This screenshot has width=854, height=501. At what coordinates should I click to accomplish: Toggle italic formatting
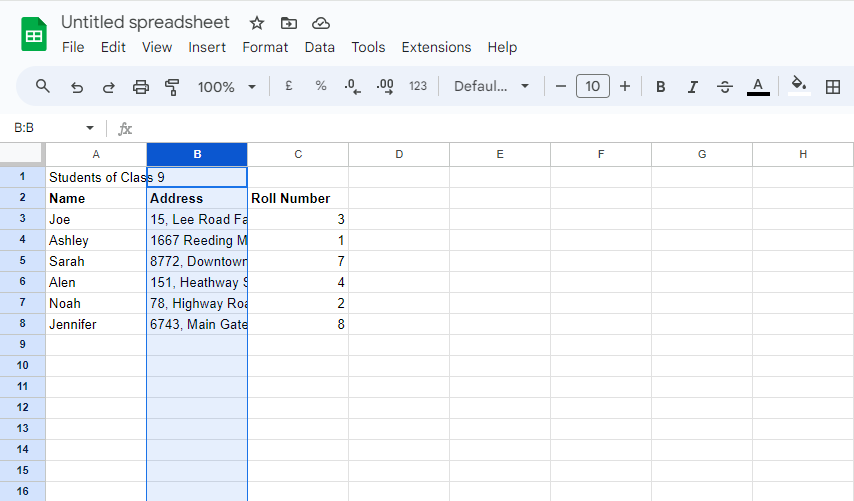coord(692,87)
